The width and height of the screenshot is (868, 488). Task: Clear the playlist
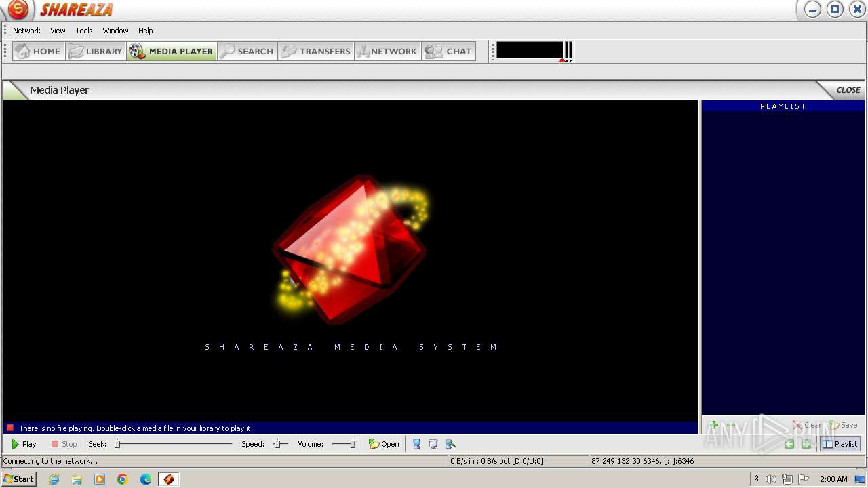(x=807, y=425)
